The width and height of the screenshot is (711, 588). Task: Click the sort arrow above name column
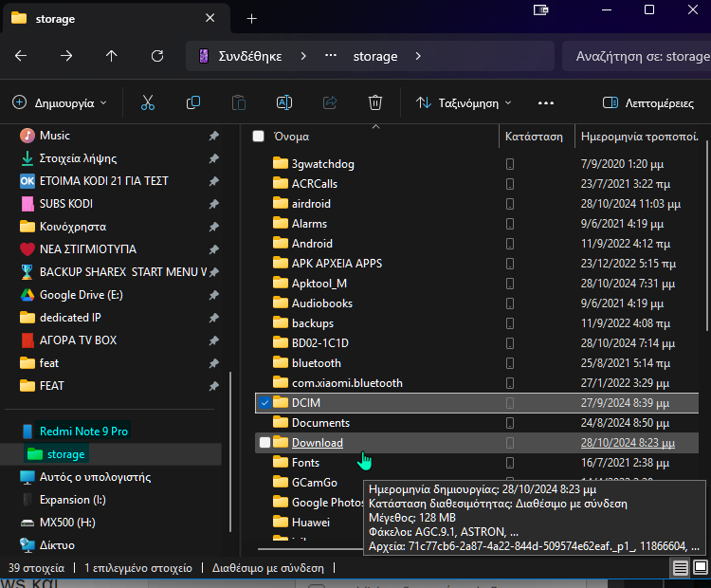tap(376, 126)
